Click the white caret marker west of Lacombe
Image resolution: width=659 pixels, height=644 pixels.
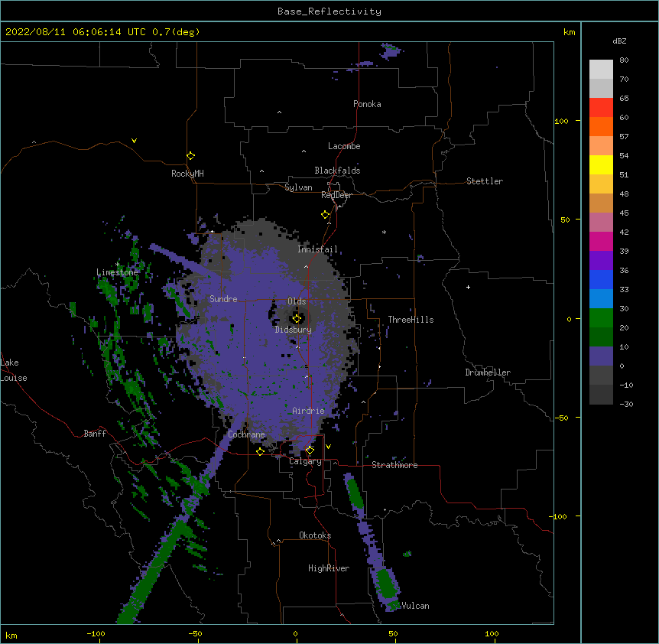click(304, 151)
